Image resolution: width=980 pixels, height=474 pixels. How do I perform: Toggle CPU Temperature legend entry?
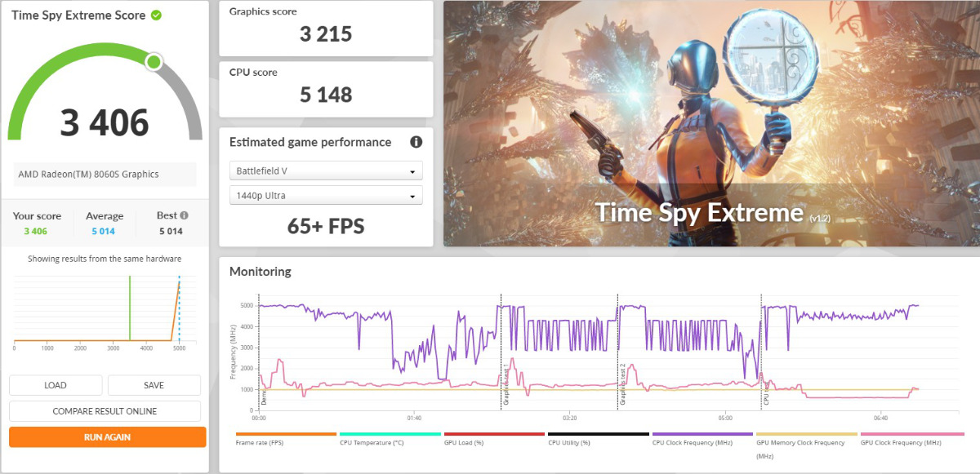[x=390, y=439]
